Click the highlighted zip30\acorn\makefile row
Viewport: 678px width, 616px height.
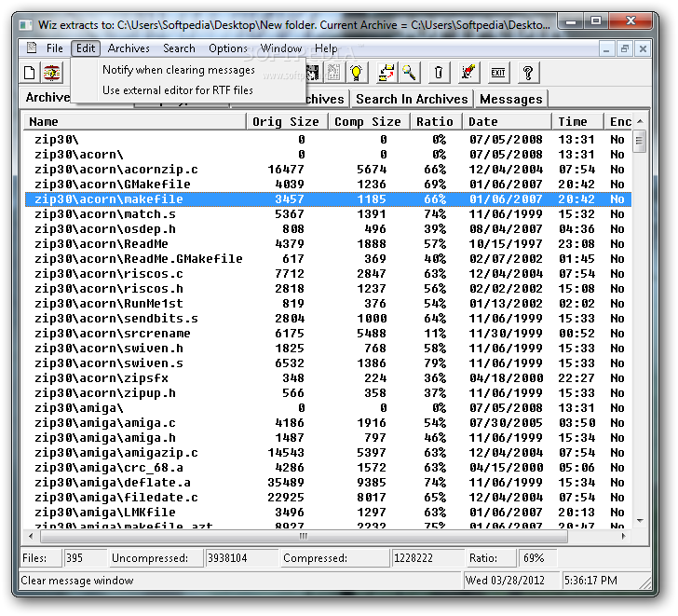pyautogui.click(x=328, y=199)
